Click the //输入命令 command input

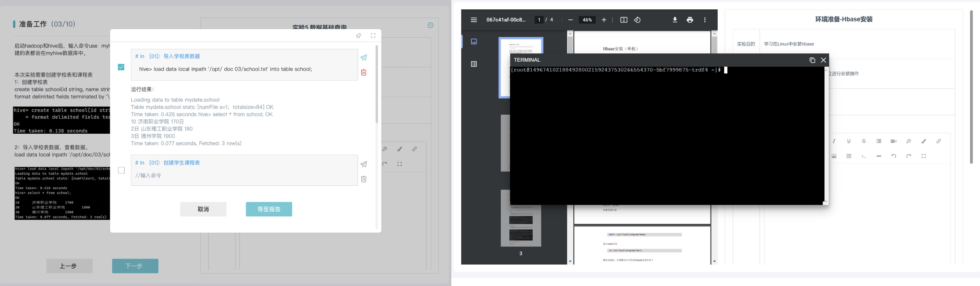tap(244, 176)
